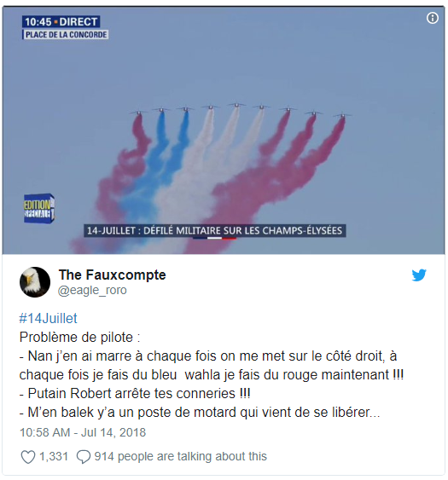Open the 10:58 AM - Jul 14, 2018 timestamp
The height and width of the screenshot is (480, 448).
[x=83, y=432]
